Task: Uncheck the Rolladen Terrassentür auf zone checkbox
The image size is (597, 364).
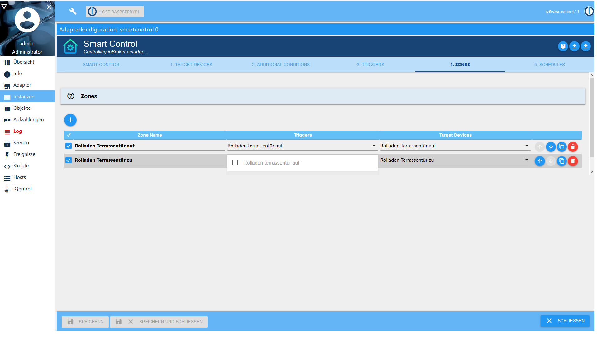Action: click(x=69, y=146)
